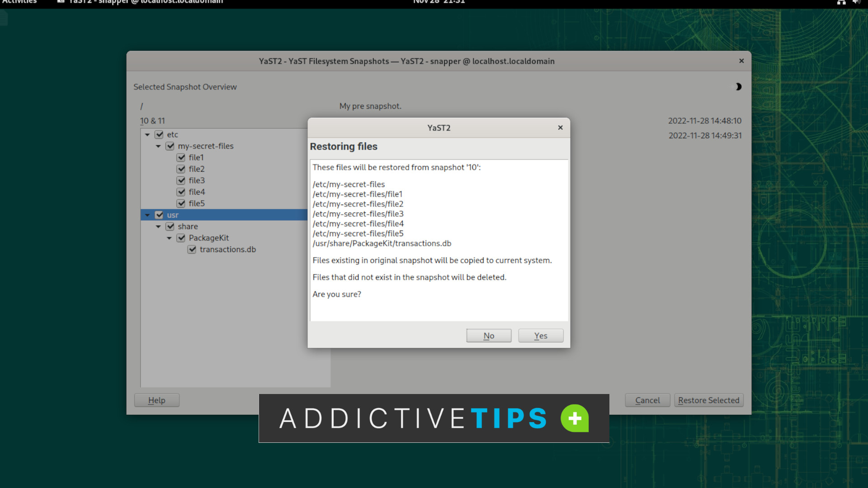Image resolution: width=868 pixels, height=488 pixels.
Task: Toggle the PackageKit checkbox
Action: tap(181, 238)
